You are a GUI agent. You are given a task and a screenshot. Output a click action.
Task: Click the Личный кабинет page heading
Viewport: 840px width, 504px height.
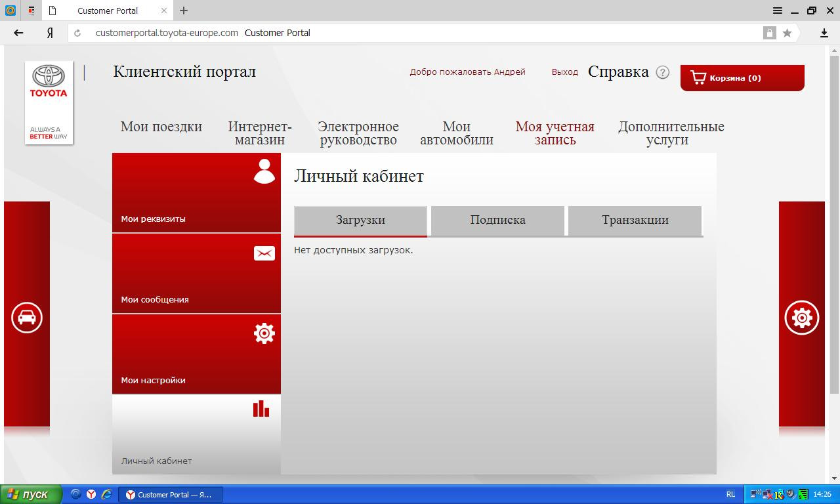tap(359, 176)
